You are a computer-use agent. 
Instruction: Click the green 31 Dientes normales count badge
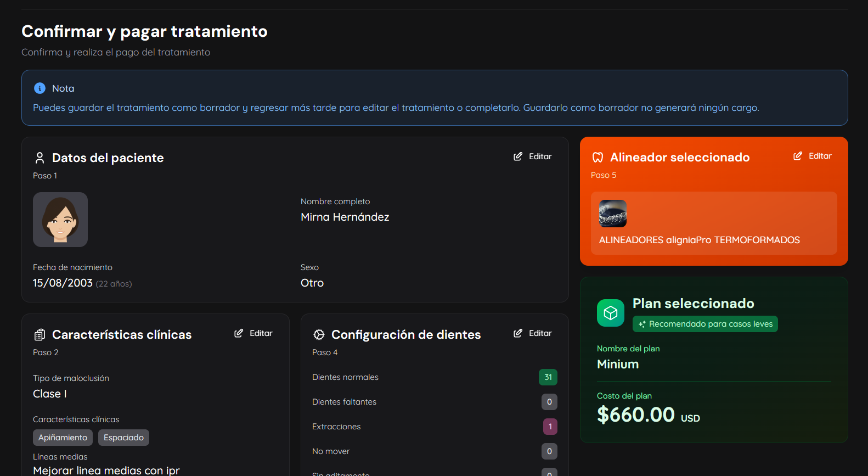pyautogui.click(x=548, y=377)
